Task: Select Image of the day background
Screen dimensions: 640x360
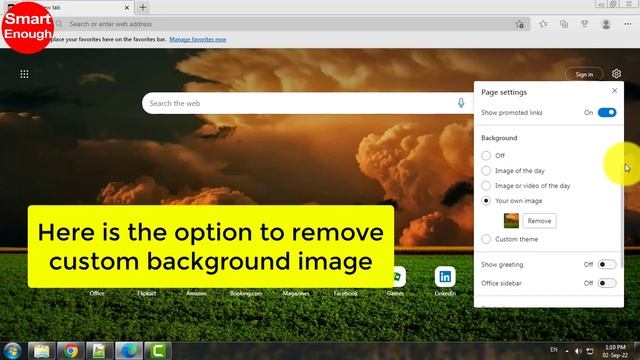Action: click(x=486, y=171)
